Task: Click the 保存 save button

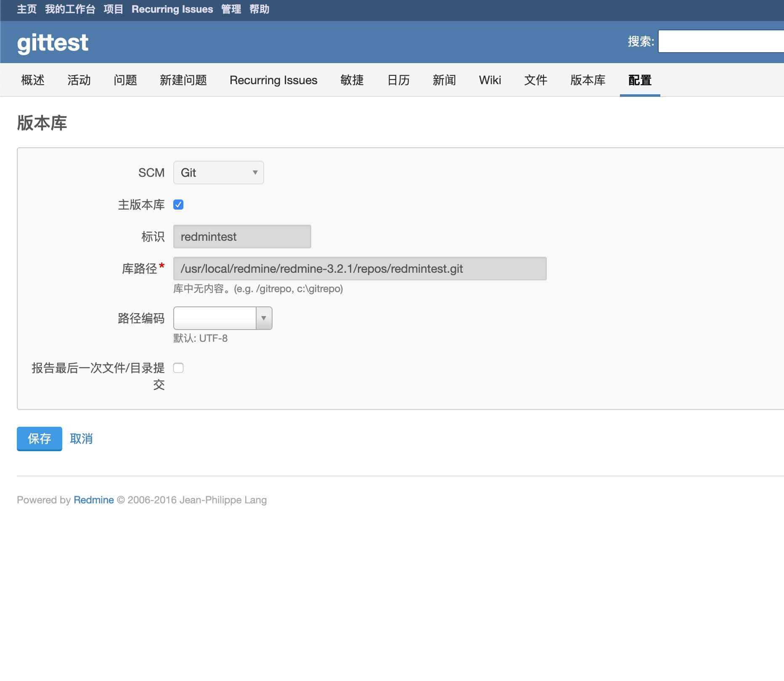Action: click(40, 439)
